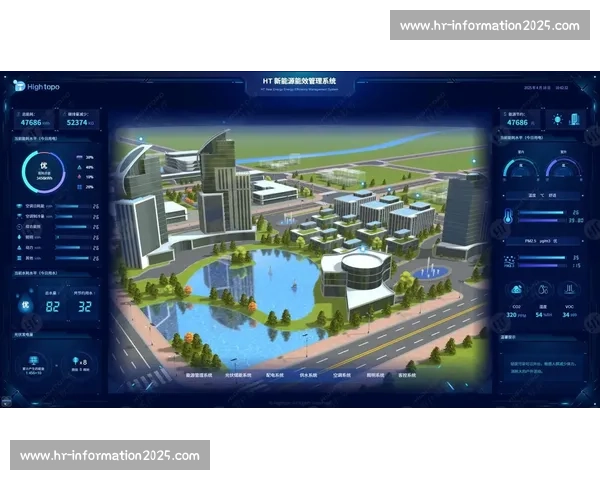Open the 能源管理系统 tab
This screenshot has width=600, height=480.
pos(199,376)
